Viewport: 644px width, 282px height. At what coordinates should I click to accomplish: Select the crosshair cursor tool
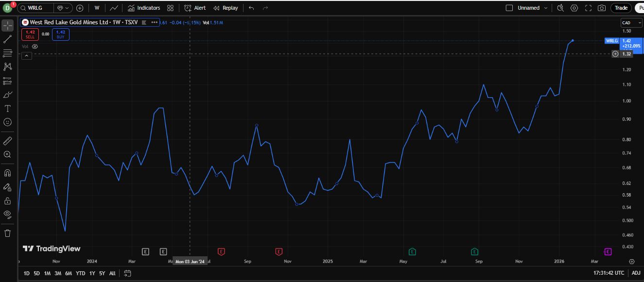[x=8, y=25]
